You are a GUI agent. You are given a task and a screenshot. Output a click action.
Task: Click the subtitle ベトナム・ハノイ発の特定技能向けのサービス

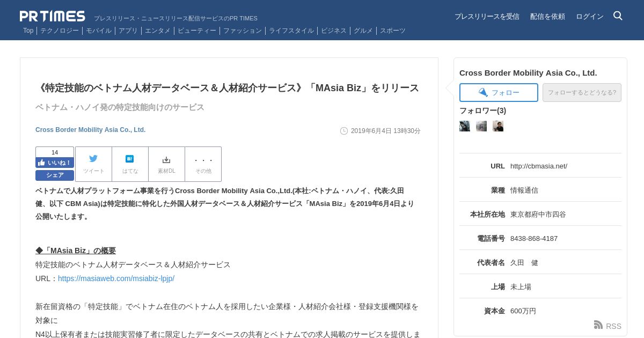tap(120, 107)
